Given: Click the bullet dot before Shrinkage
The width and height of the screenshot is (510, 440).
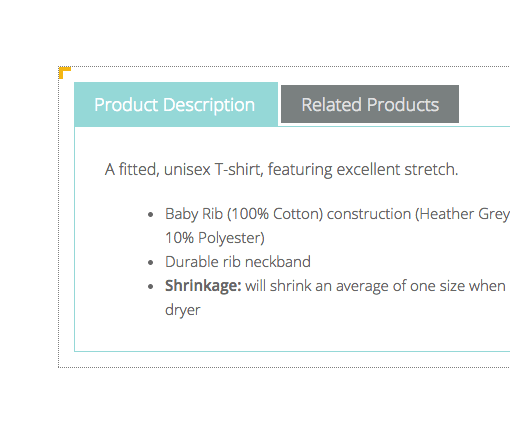Looking at the screenshot, I should [151, 287].
